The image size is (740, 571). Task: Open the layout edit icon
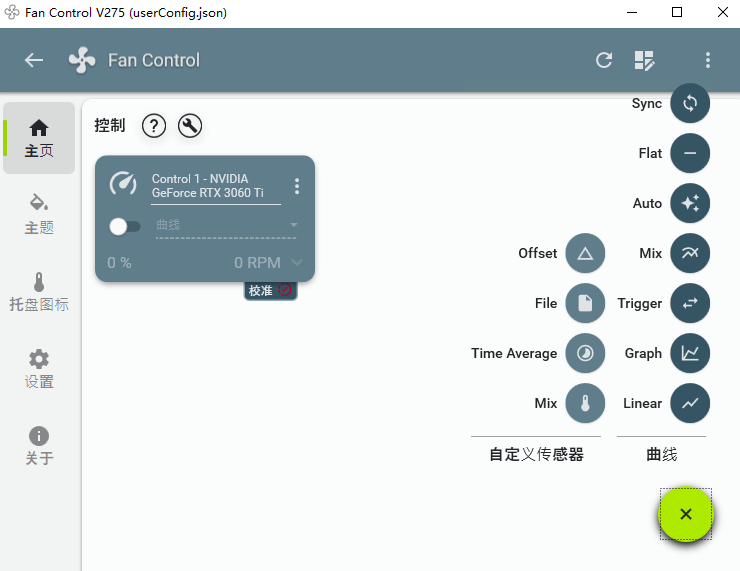coord(645,60)
